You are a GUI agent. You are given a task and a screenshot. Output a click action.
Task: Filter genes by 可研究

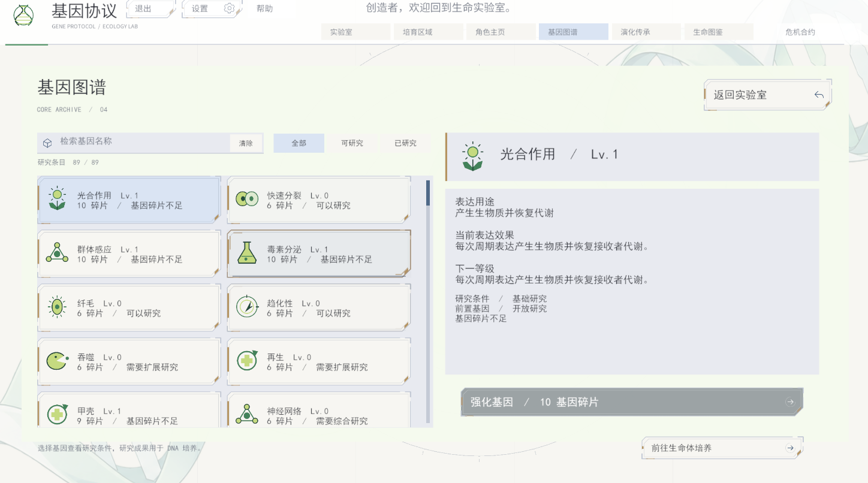[x=352, y=143]
